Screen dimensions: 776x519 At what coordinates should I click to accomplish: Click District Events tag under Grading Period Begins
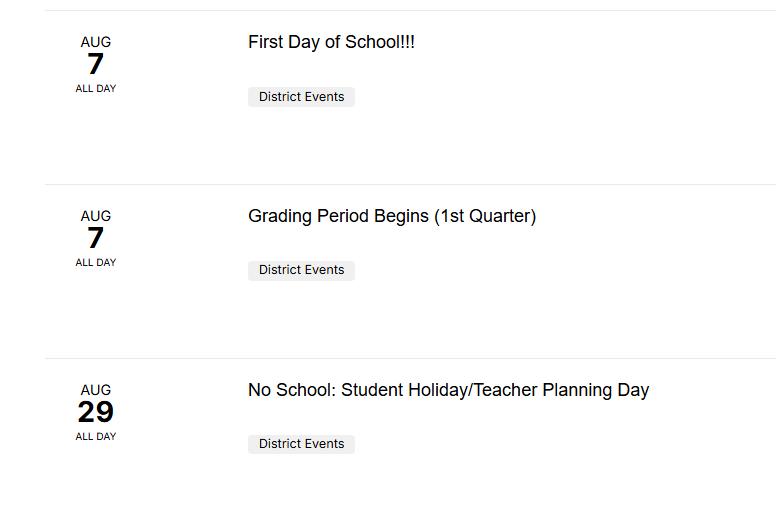tap(301, 270)
